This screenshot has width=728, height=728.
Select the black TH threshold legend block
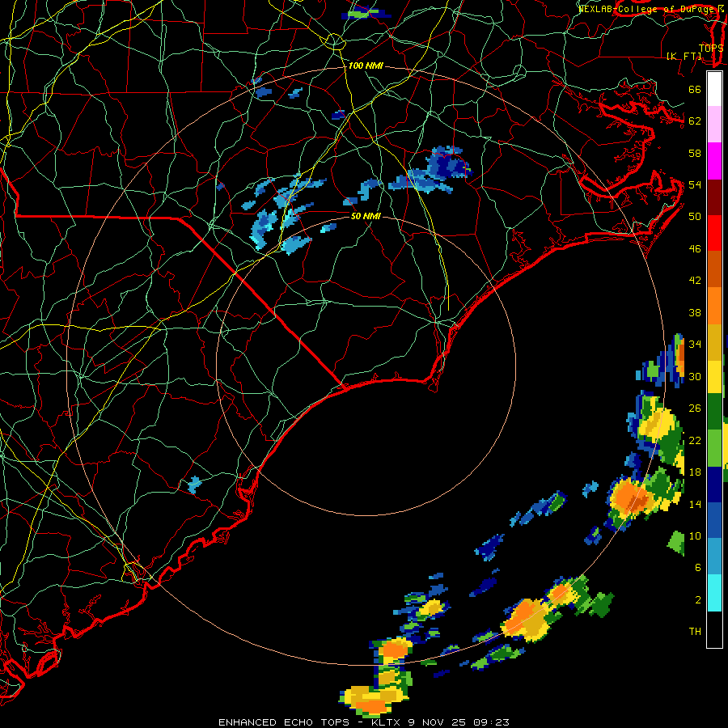pos(714,629)
